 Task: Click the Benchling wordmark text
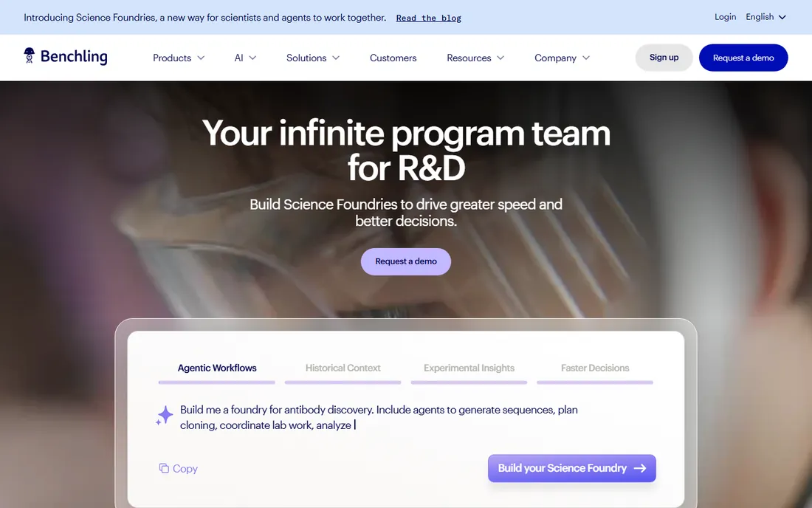(x=74, y=56)
